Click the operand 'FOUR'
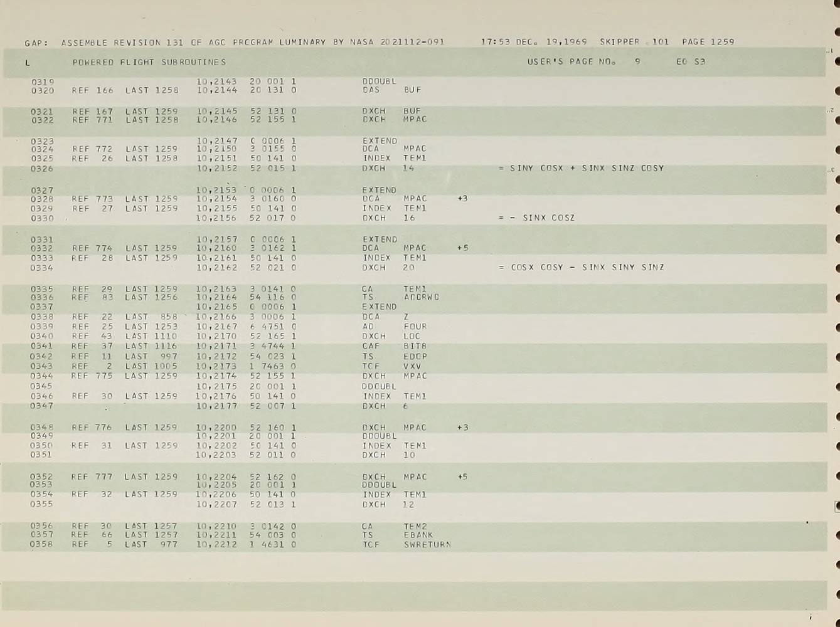840x627 pixels. point(415,327)
